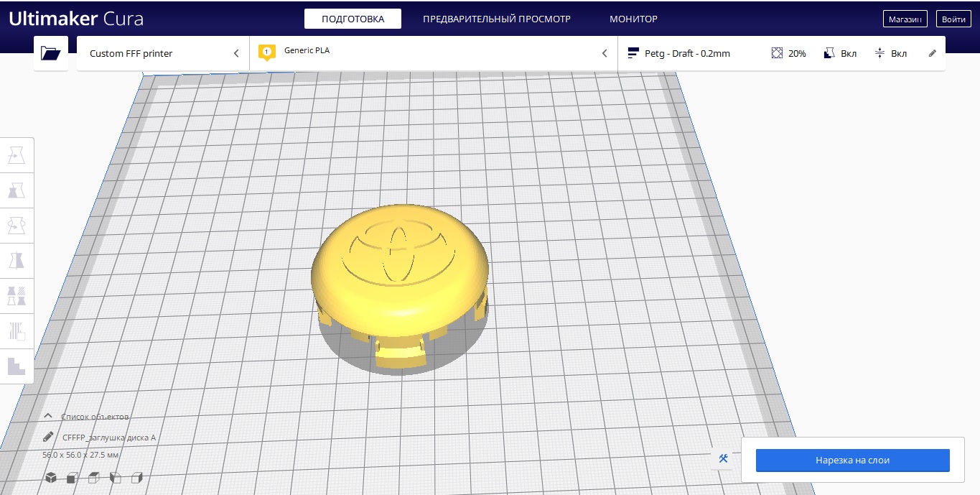Click the wrench tools icon near slice button
This screenshot has width=980, height=495.
(x=724, y=459)
